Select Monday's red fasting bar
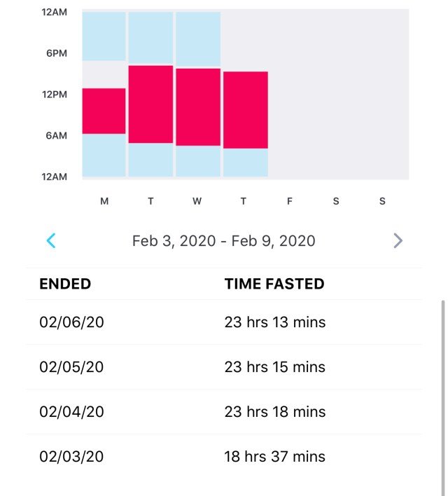Screen dimensions: 448x496 (x=104, y=111)
